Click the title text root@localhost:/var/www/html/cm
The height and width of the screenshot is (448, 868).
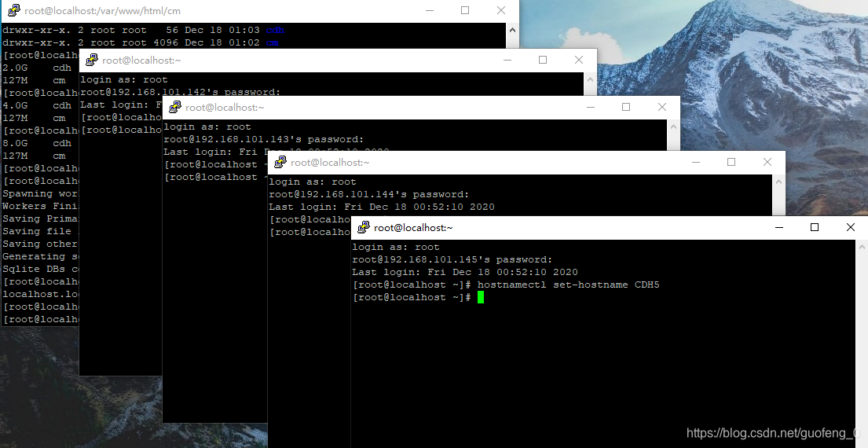click(x=102, y=10)
